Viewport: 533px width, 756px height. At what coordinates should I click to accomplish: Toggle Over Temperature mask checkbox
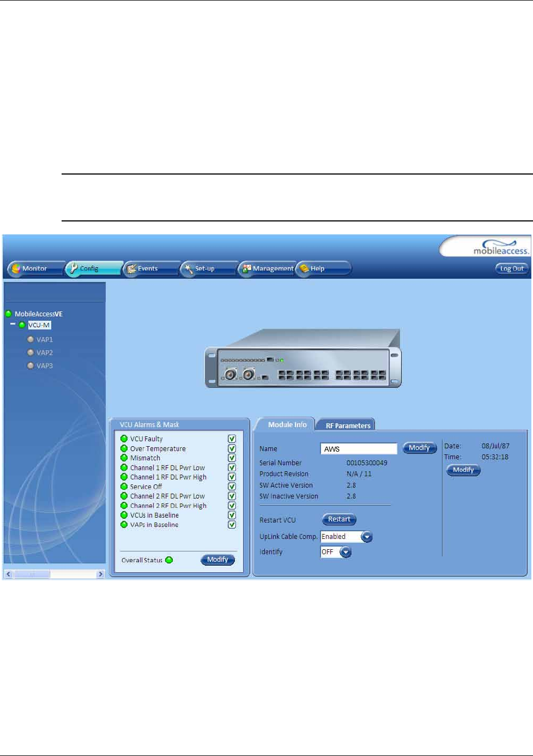232,448
